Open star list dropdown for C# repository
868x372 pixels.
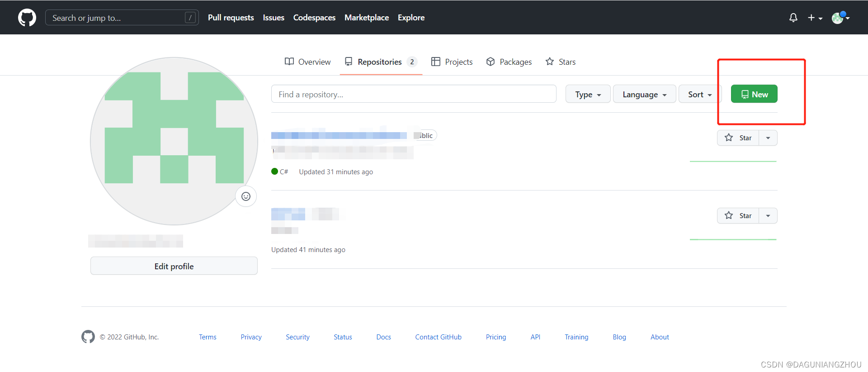(x=768, y=138)
